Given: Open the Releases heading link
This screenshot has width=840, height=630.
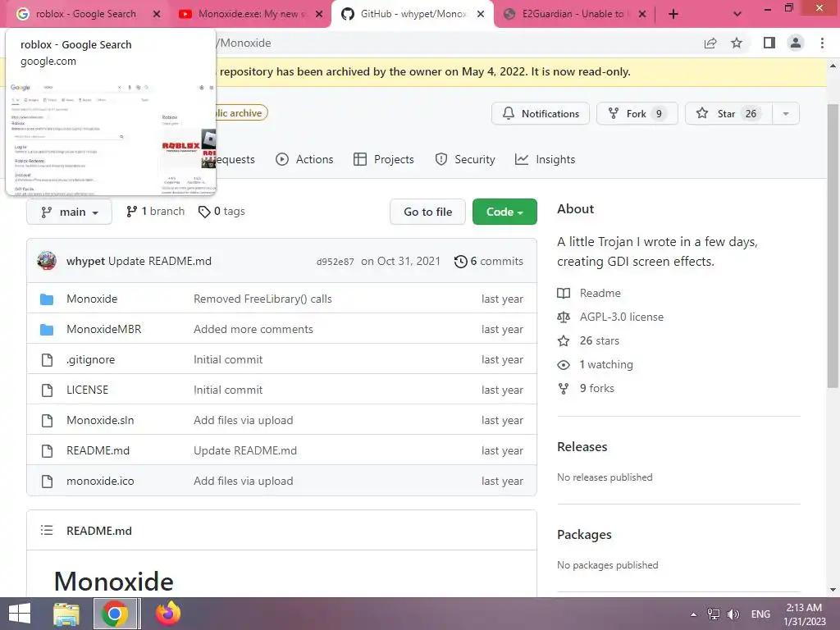Looking at the screenshot, I should tap(582, 447).
